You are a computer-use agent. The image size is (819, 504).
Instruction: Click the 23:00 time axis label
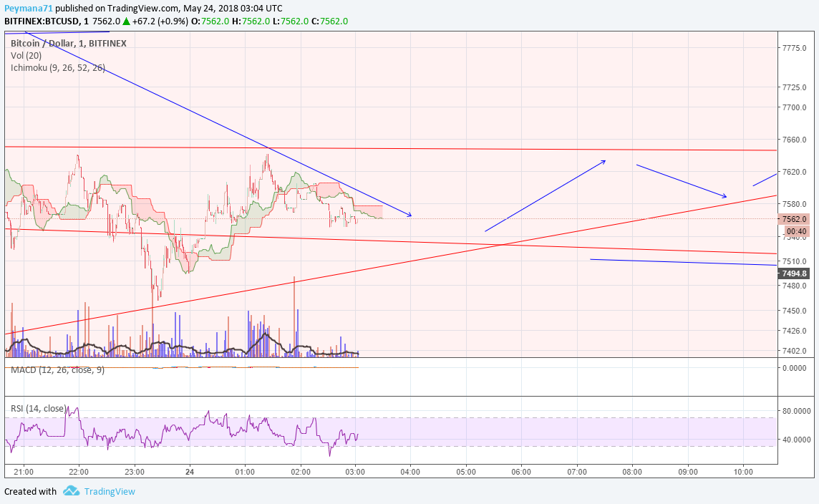pos(135,472)
